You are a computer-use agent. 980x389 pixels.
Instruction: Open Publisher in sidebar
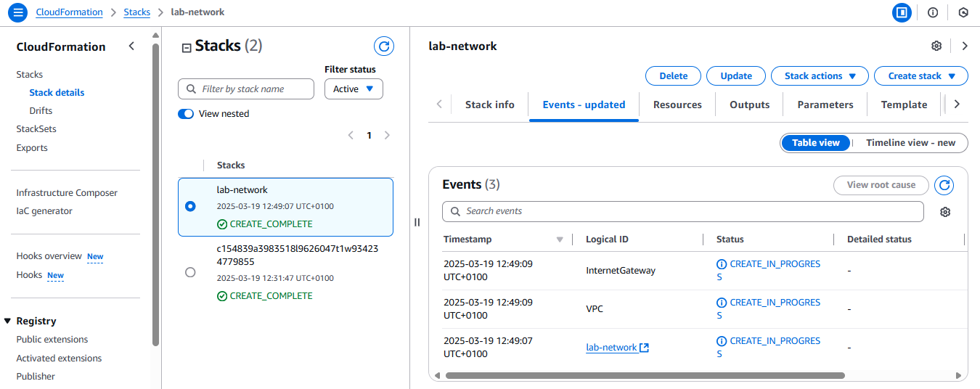point(36,377)
